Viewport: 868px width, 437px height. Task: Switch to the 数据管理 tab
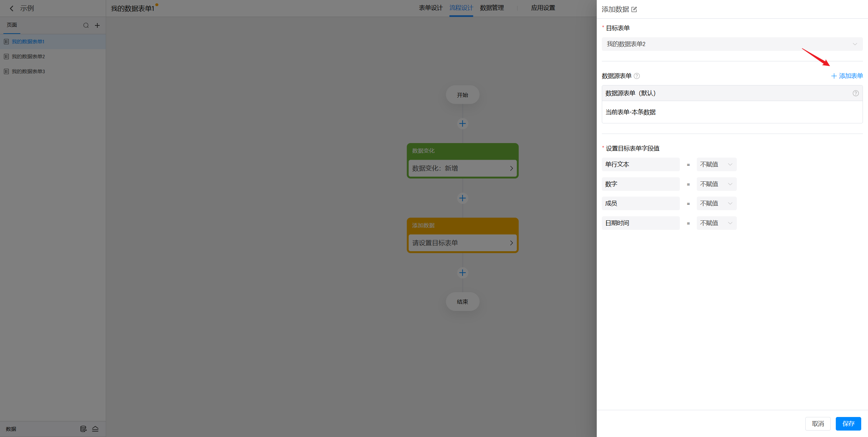click(492, 8)
